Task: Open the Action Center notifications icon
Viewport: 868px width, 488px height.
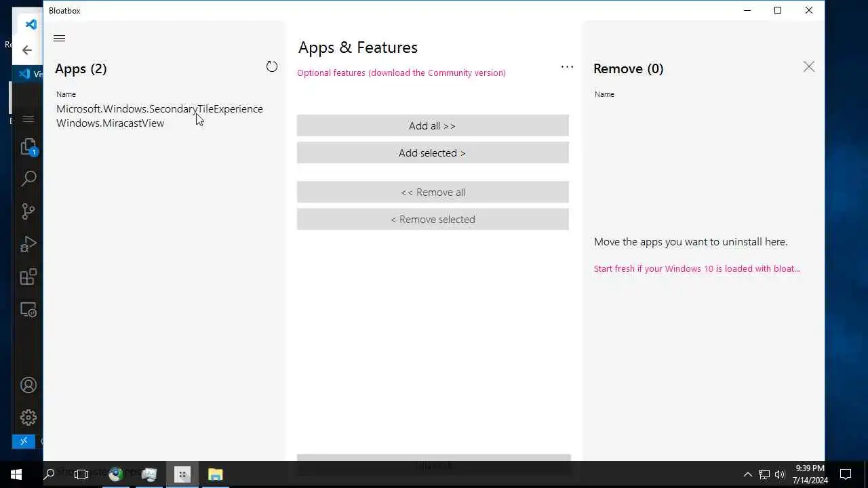Action: (846, 474)
